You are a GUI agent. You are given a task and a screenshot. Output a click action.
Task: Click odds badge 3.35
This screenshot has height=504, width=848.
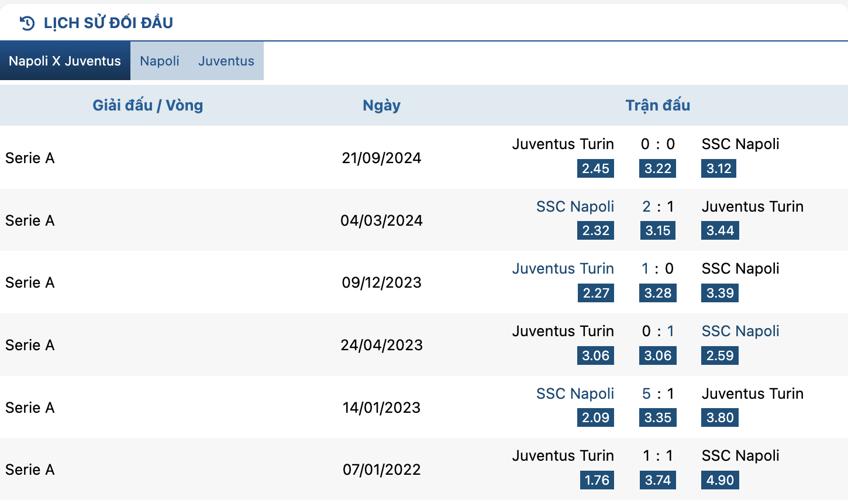tap(658, 417)
